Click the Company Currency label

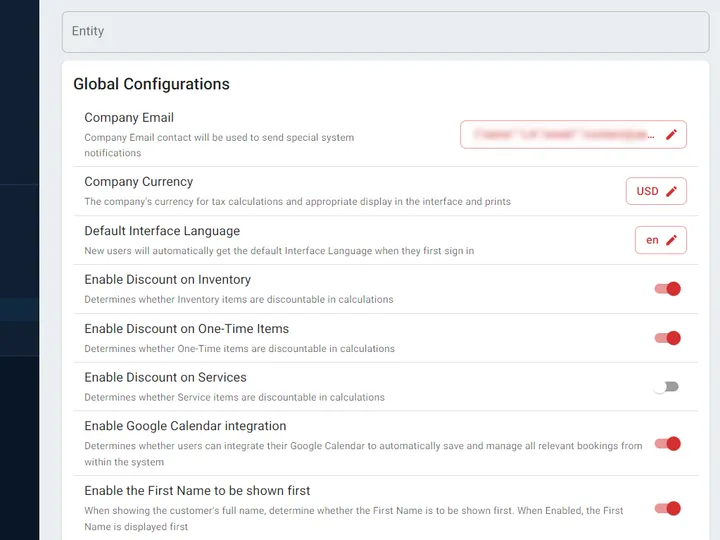(139, 182)
